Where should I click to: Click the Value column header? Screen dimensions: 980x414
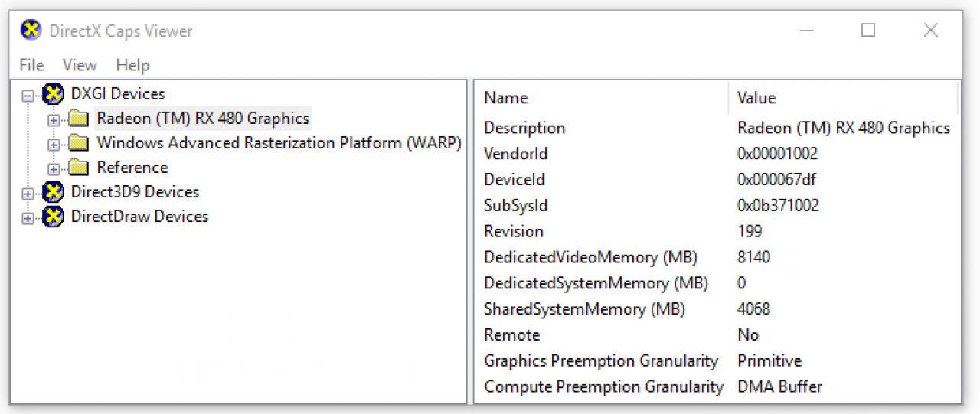(843, 98)
